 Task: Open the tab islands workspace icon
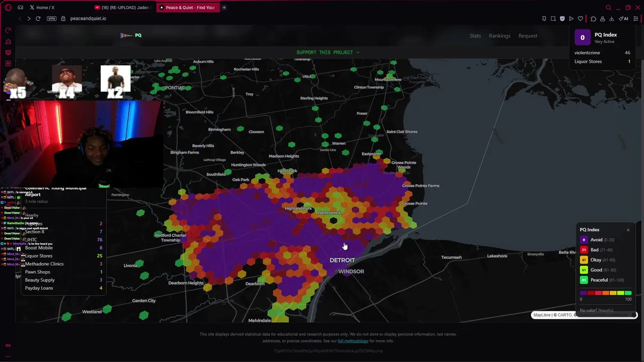[x=21, y=8]
